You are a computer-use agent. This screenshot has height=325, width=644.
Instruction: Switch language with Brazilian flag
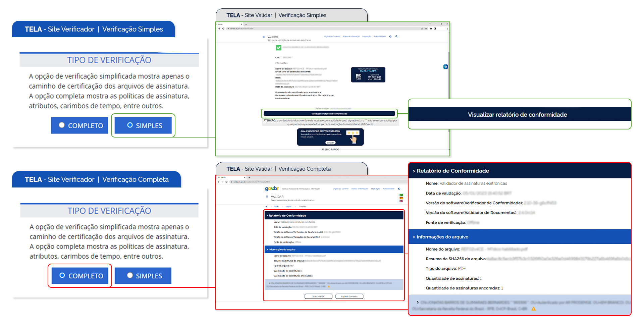[401, 195]
